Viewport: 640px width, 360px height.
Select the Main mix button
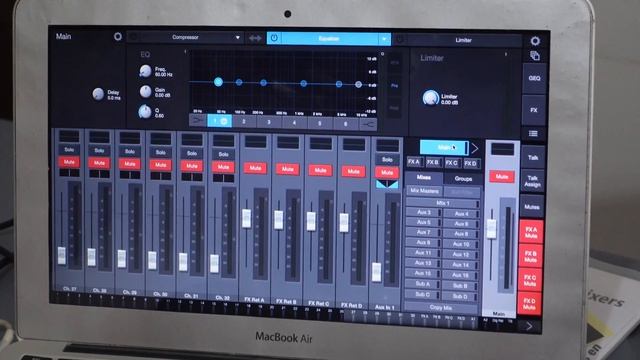444,147
